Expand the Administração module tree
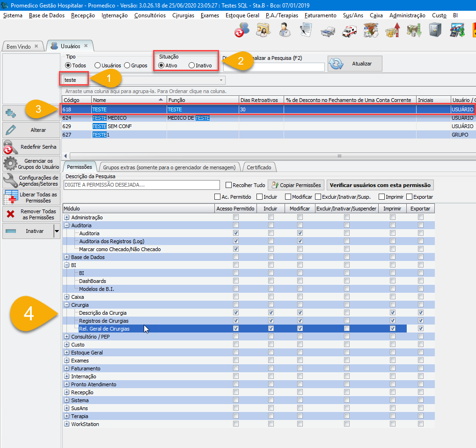The width and height of the screenshot is (476, 448). pos(66,217)
